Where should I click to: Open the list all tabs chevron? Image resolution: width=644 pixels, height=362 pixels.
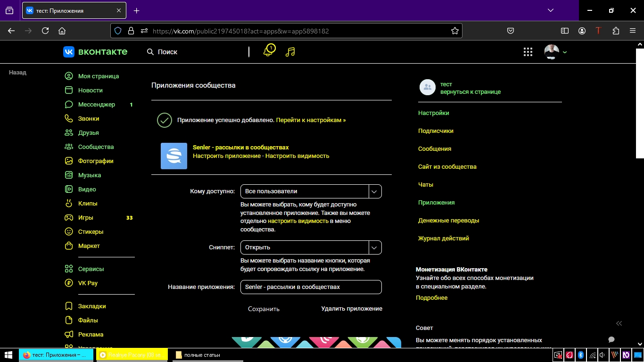pos(551,10)
